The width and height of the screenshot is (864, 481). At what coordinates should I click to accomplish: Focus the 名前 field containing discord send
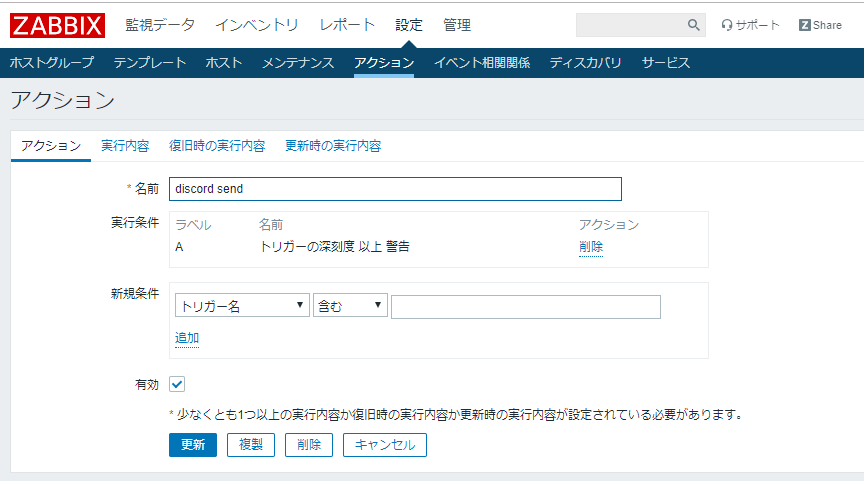tap(395, 189)
